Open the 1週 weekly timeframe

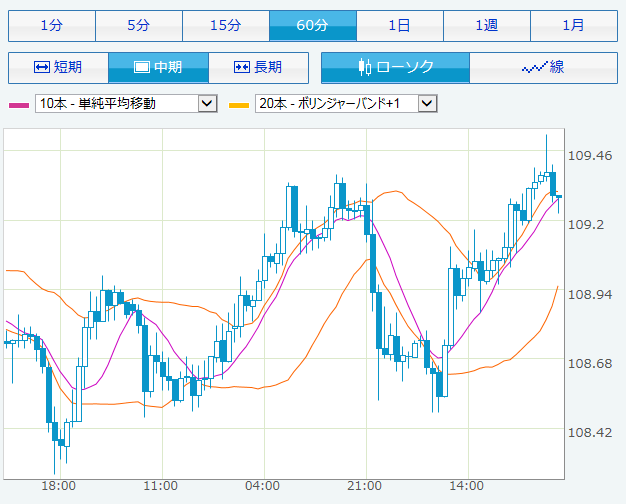click(x=486, y=26)
